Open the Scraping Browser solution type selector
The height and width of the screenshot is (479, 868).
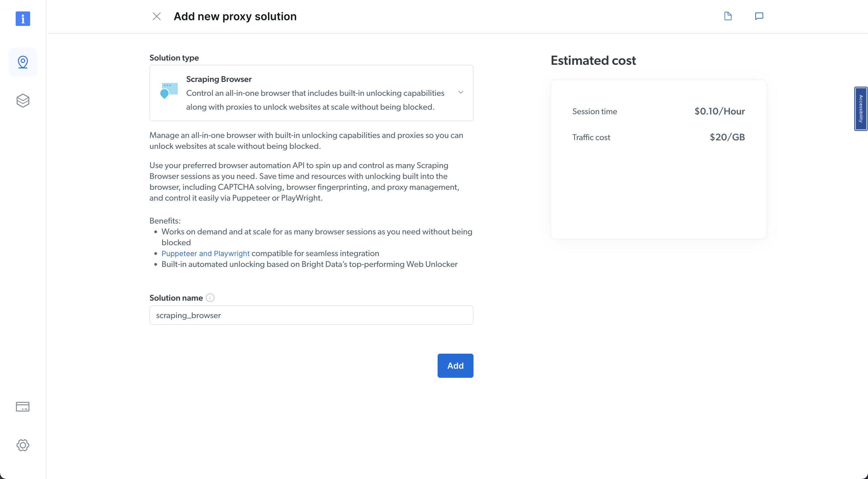[x=311, y=93]
